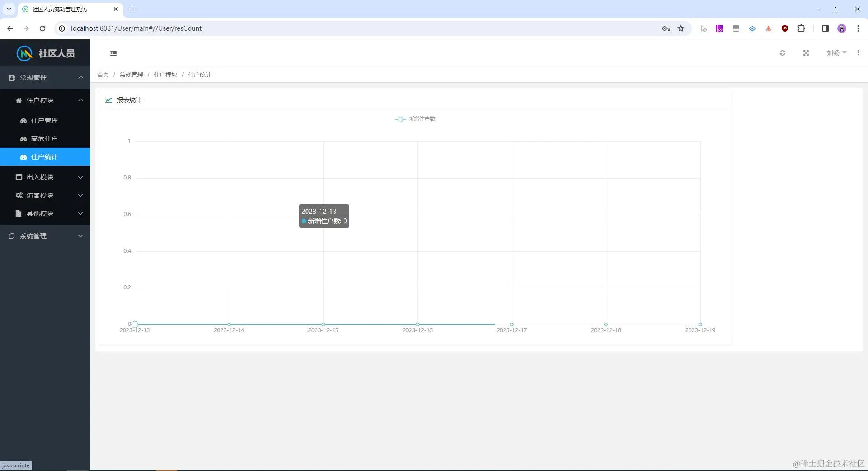Click the 住户模块 breadcrumb
This screenshot has width=868, height=471.
coord(165,75)
